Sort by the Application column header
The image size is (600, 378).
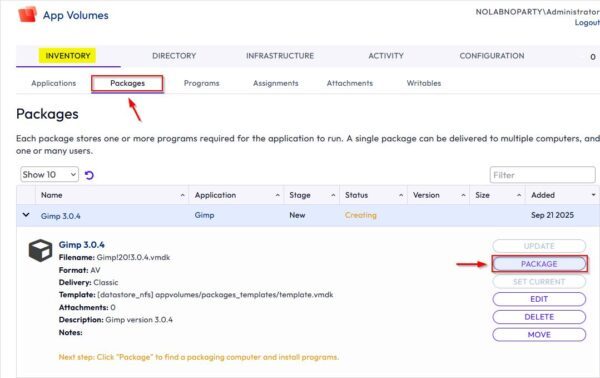(x=236, y=195)
